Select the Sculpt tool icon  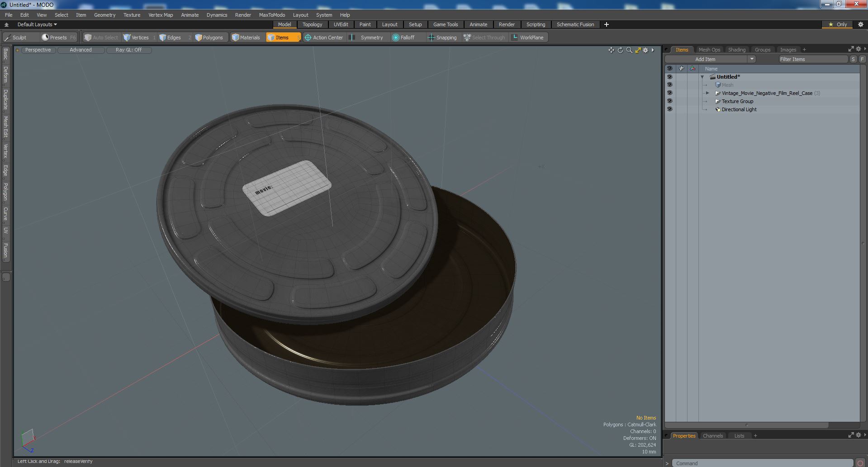[8, 38]
